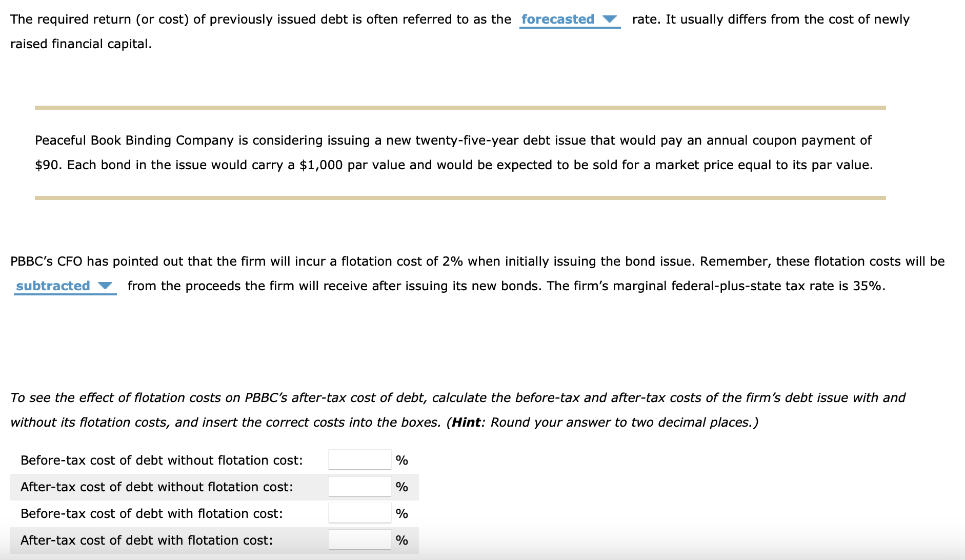Select the "Before-tax cost of debt without flotation cost" label
The image size is (965, 560).
tap(162, 460)
